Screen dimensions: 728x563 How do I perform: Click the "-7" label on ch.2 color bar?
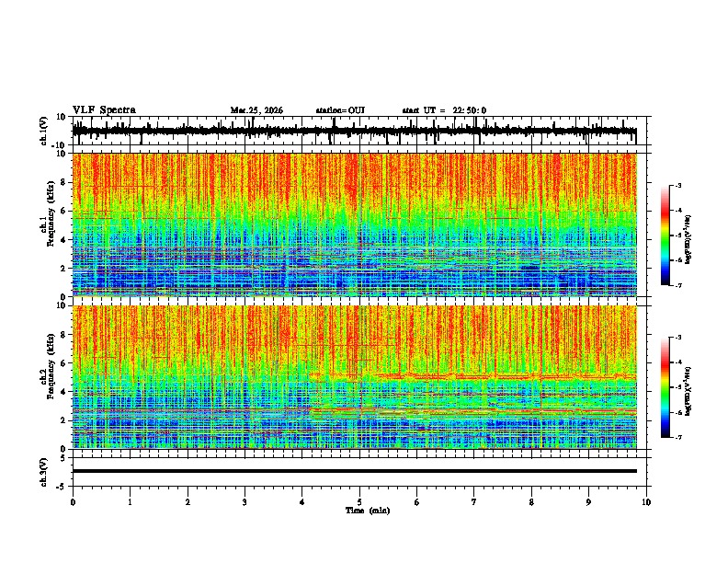678,437
